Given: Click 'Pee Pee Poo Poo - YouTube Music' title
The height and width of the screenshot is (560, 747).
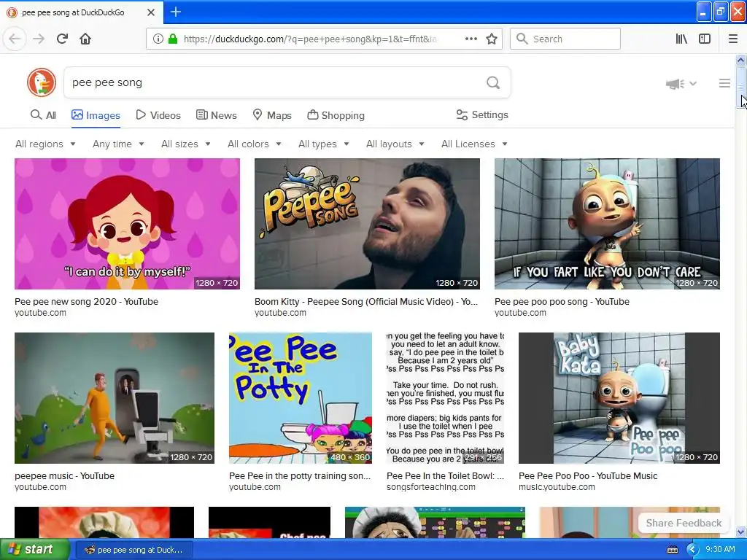Looking at the screenshot, I should (x=588, y=475).
